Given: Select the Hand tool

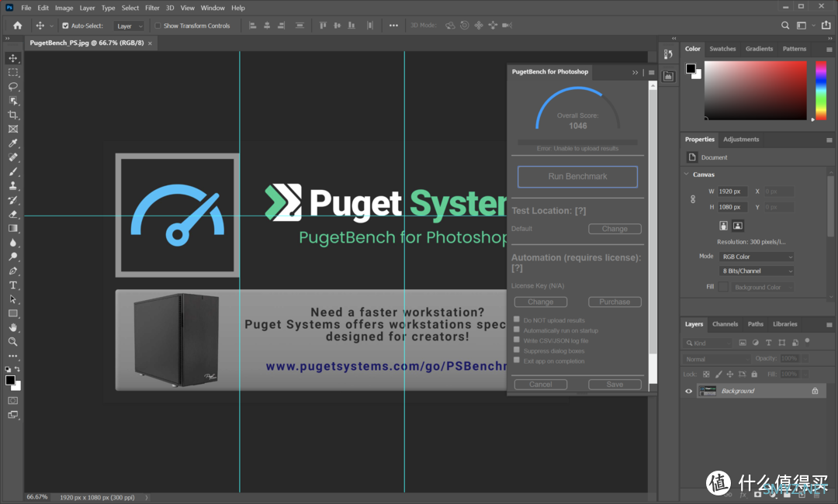Looking at the screenshot, I should click(x=13, y=328).
